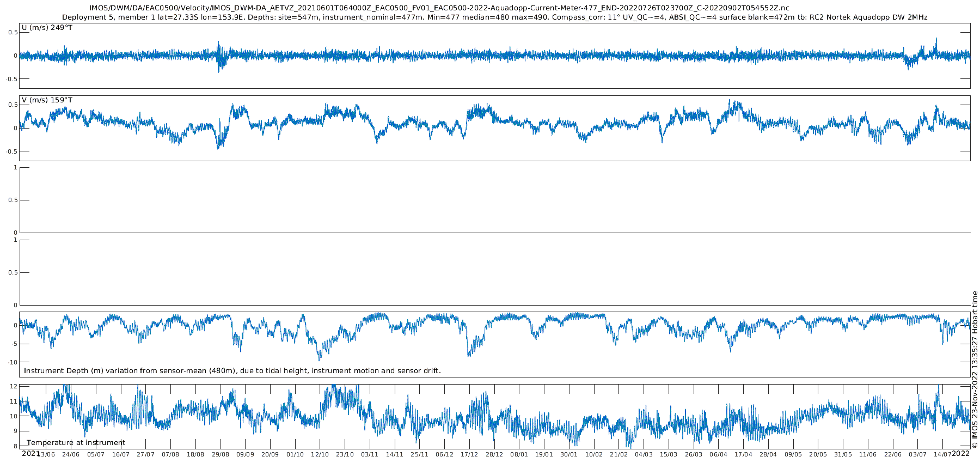This screenshot has width=980, height=463.
Task: Pick the '01/10' date tick label
Action: pyautogui.click(x=295, y=454)
